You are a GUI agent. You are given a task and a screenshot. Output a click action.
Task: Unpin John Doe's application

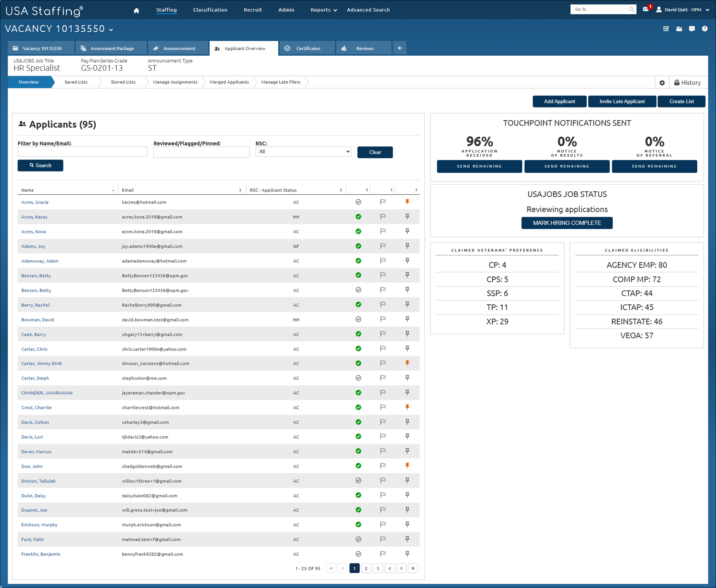pos(407,466)
